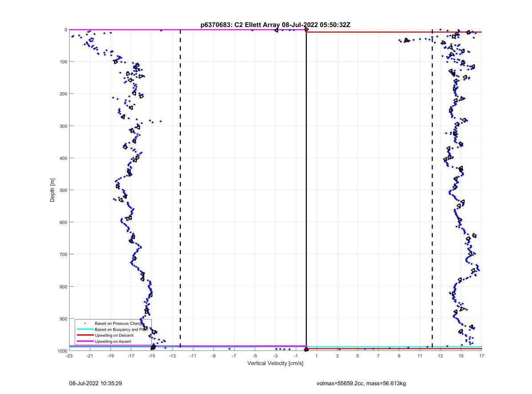Click the depth tick label 800
The width and height of the screenshot is (532, 394).
(63, 287)
